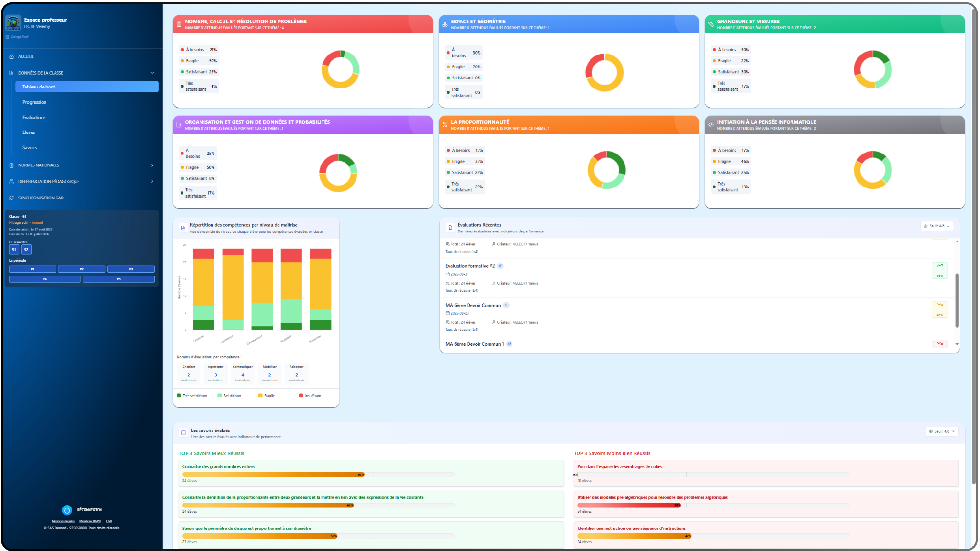
Task: Toggle the S1 semester filter
Action: tap(14, 250)
